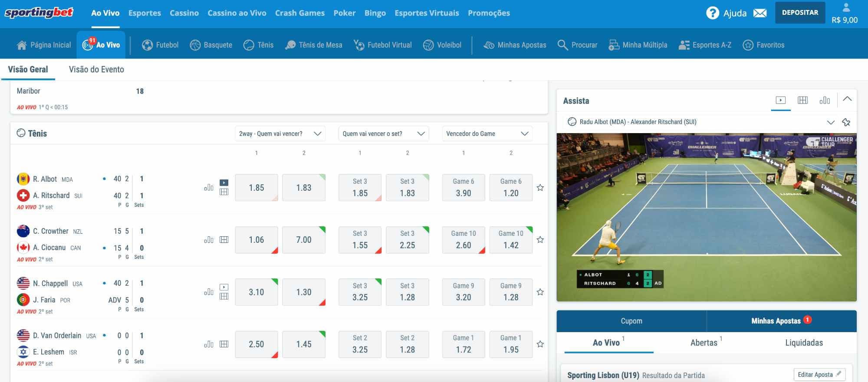Open R. Albot match details
Viewport: 868px width, 382px height.
coord(45,179)
